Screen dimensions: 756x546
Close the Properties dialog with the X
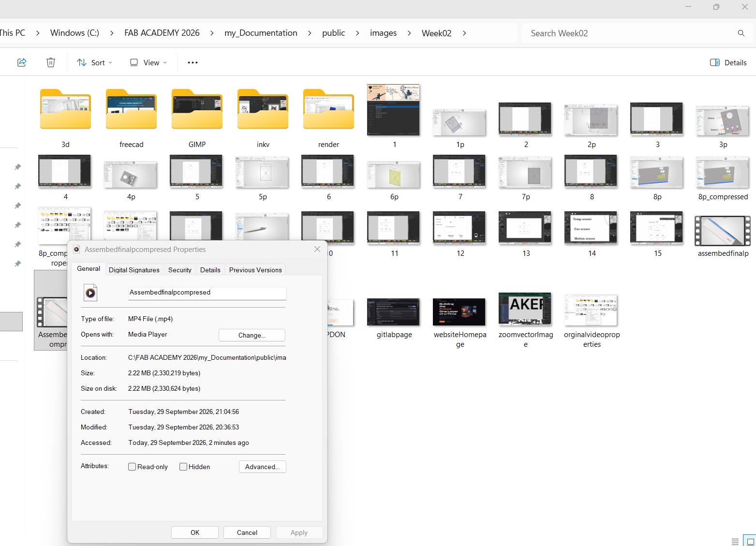(317, 249)
